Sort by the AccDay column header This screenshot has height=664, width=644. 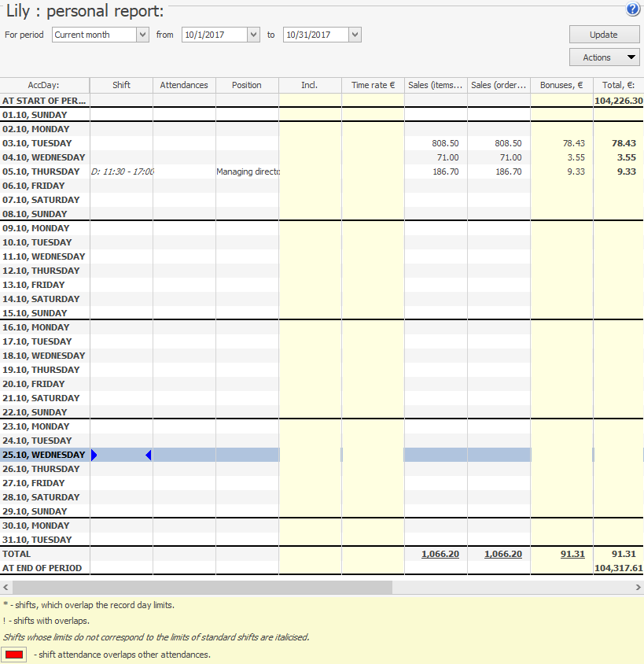tap(44, 85)
